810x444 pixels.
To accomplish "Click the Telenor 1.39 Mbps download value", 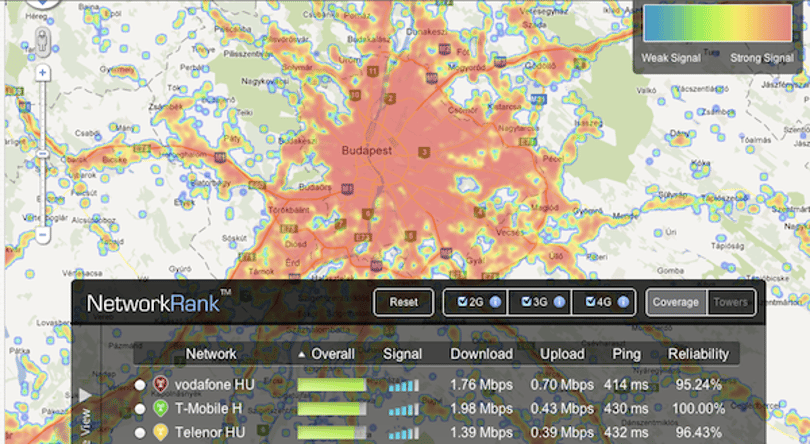I will 481,433.
